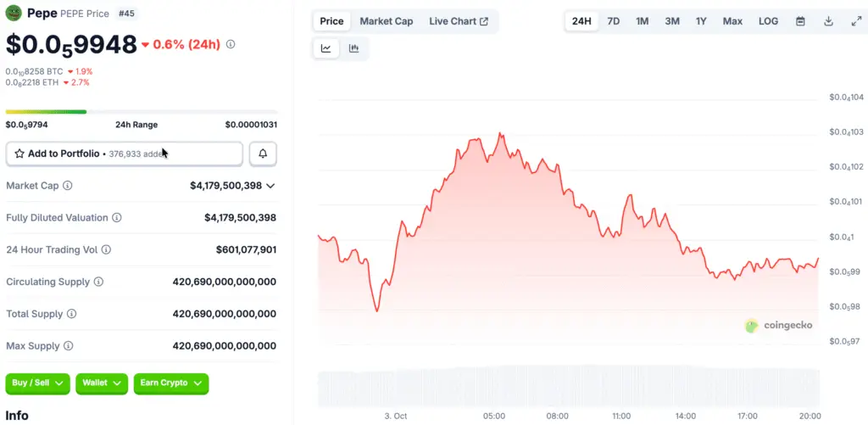Download the chart data

[828, 21]
